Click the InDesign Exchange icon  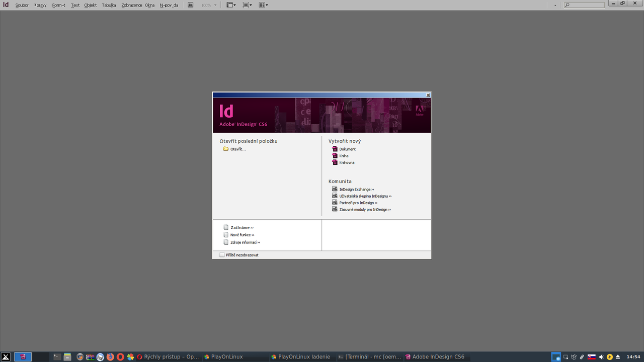[x=335, y=189]
